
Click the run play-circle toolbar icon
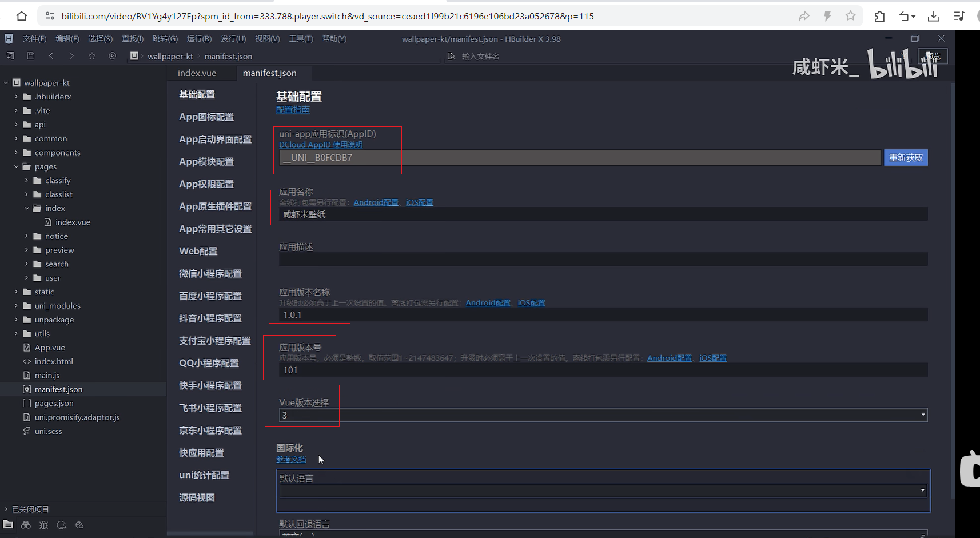pyautogui.click(x=113, y=55)
